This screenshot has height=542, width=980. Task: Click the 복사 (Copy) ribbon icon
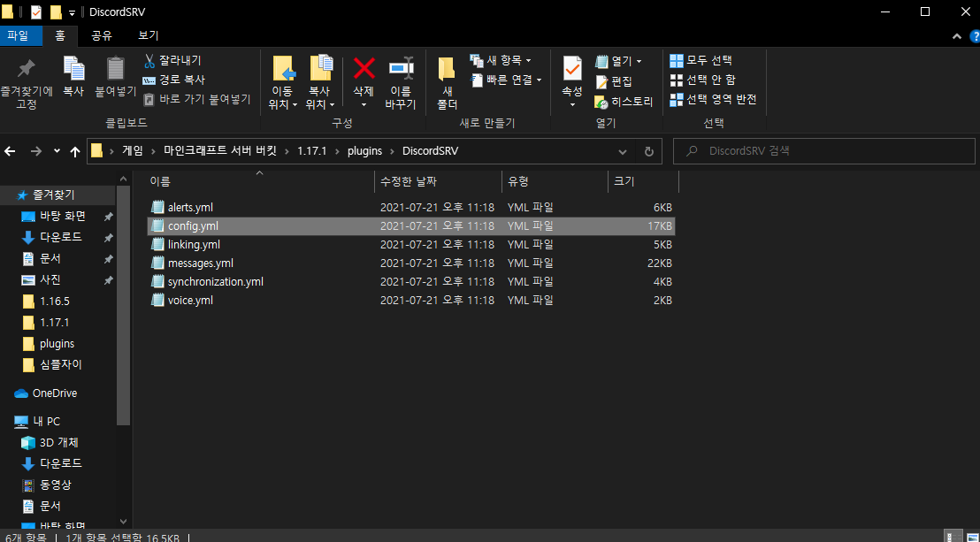(x=73, y=76)
